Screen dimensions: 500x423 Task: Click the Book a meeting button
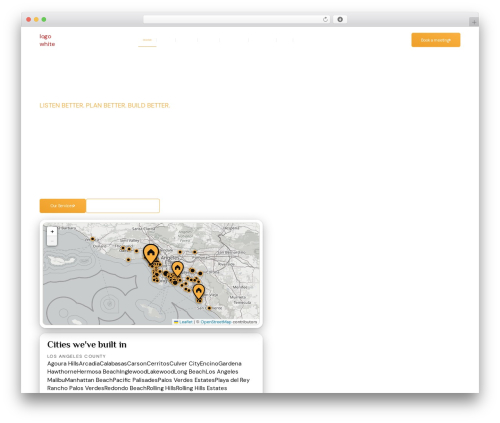[436, 40]
